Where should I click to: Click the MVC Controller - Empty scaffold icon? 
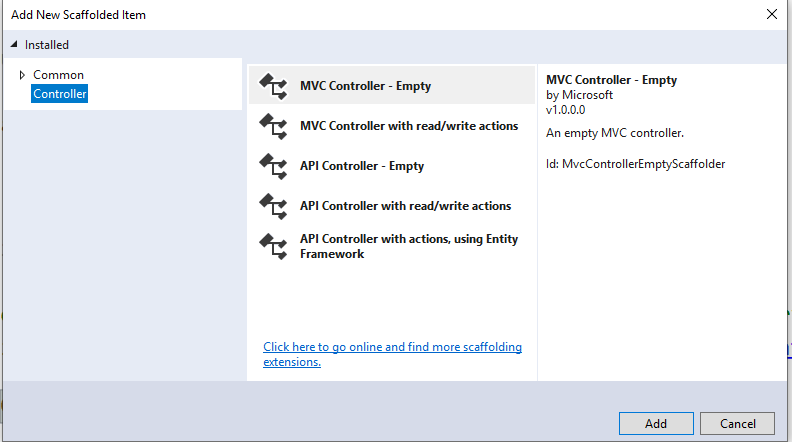pos(273,86)
